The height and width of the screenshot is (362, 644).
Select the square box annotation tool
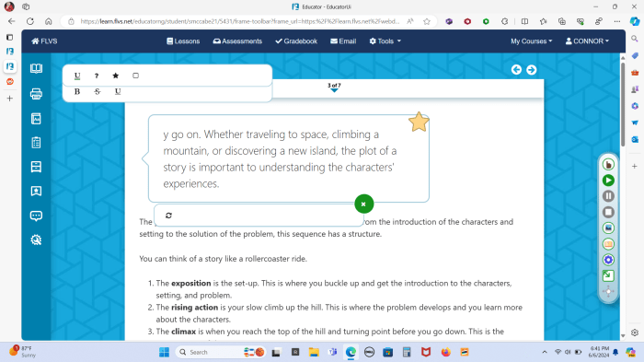pos(135,76)
